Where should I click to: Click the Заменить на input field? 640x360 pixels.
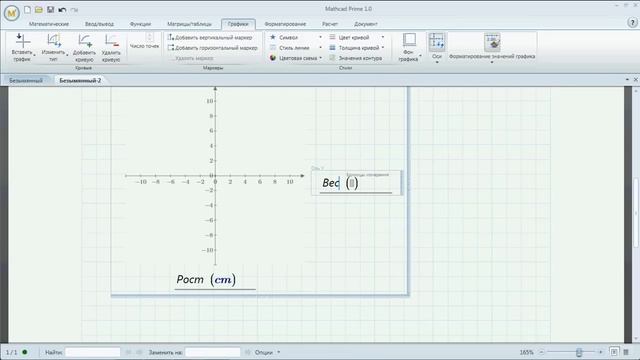(x=213, y=352)
